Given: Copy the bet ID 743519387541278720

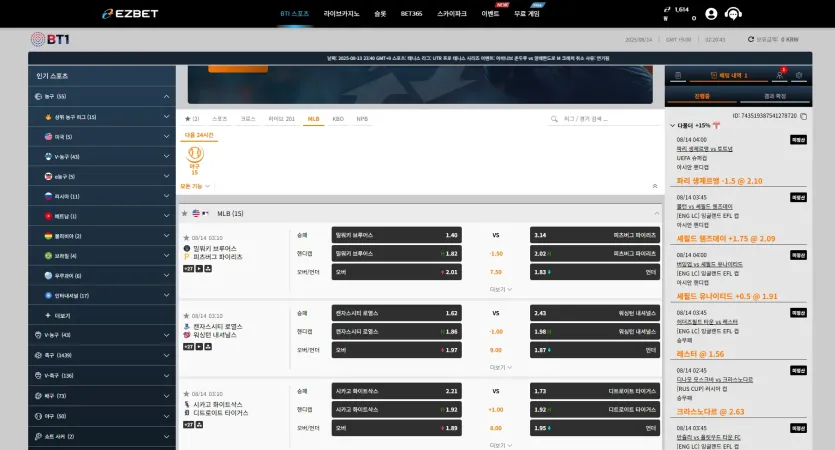Looking at the screenshot, I should (x=804, y=116).
